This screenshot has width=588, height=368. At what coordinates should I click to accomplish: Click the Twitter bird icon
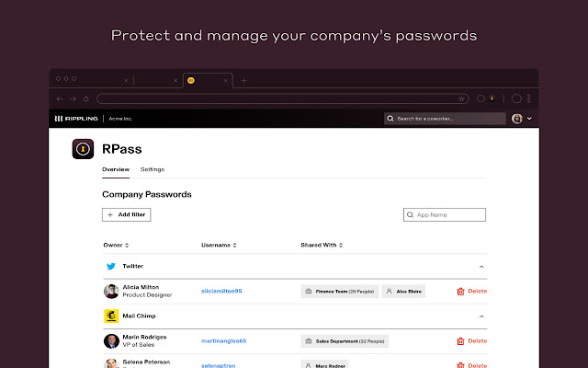[x=111, y=266]
